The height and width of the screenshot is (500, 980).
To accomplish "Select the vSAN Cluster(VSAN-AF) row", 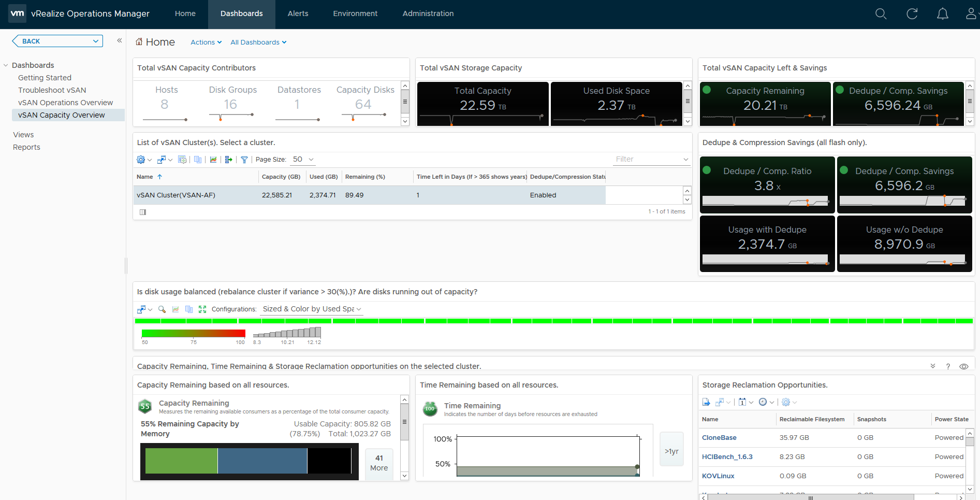I will pyautogui.click(x=369, y=195).
